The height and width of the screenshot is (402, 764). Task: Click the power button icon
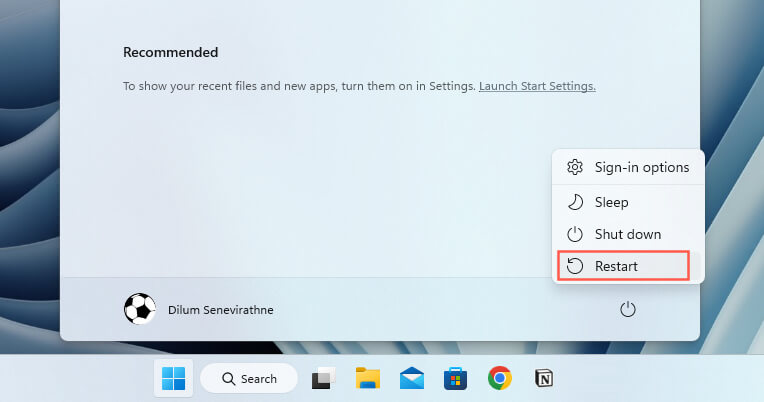[x=628, y=310]
